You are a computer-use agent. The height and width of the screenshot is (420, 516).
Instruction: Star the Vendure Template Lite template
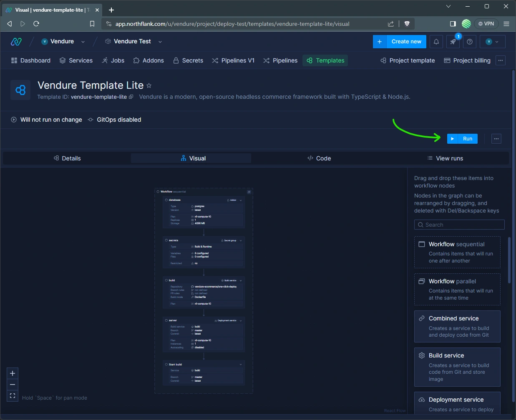click(149, 85)
